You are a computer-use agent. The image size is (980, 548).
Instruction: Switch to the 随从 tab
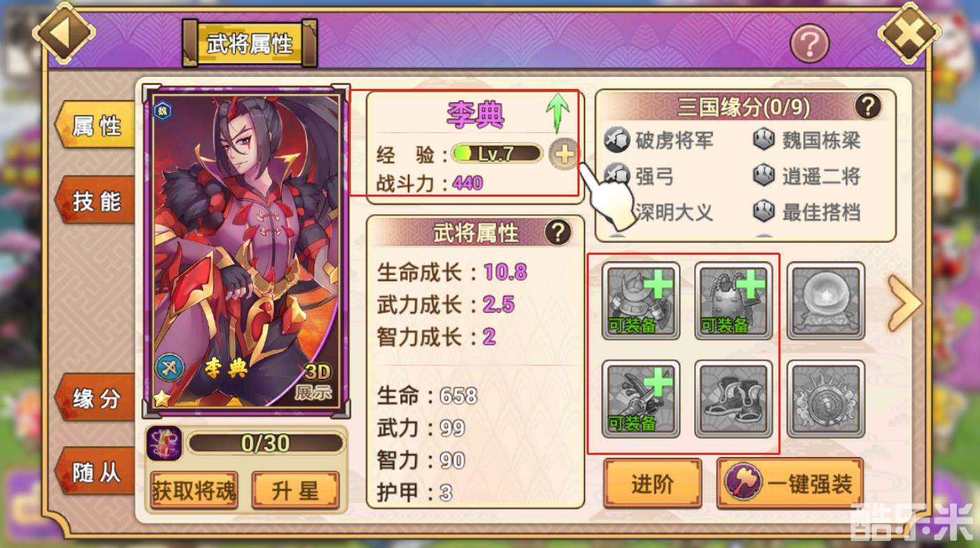[x=96, y=473]
